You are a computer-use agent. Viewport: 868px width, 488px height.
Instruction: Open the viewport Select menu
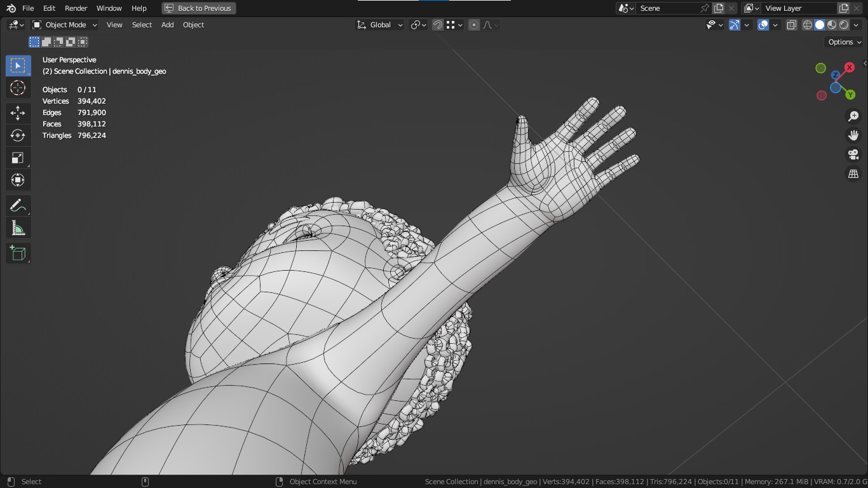142,25
